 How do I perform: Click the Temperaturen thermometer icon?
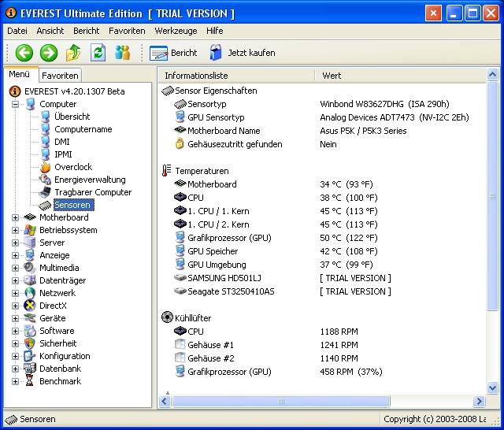click(166, 171)
